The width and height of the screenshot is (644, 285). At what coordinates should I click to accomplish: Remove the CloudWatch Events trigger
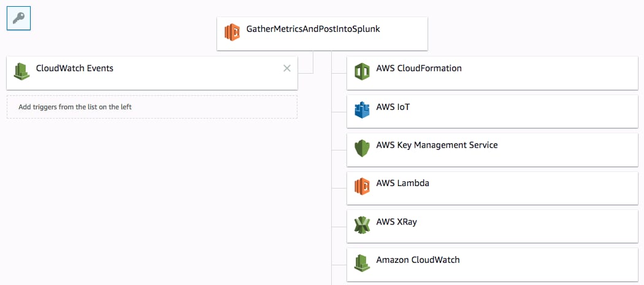pos(287,68)
